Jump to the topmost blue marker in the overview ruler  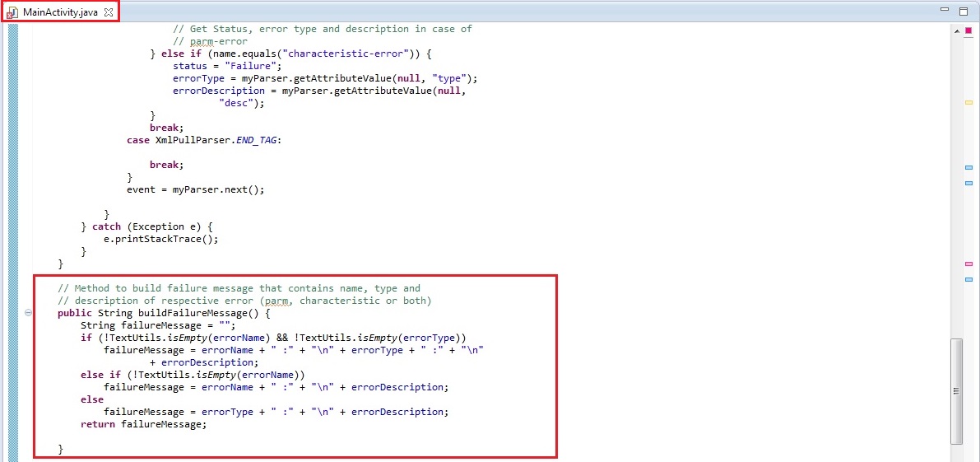[968, 168]
